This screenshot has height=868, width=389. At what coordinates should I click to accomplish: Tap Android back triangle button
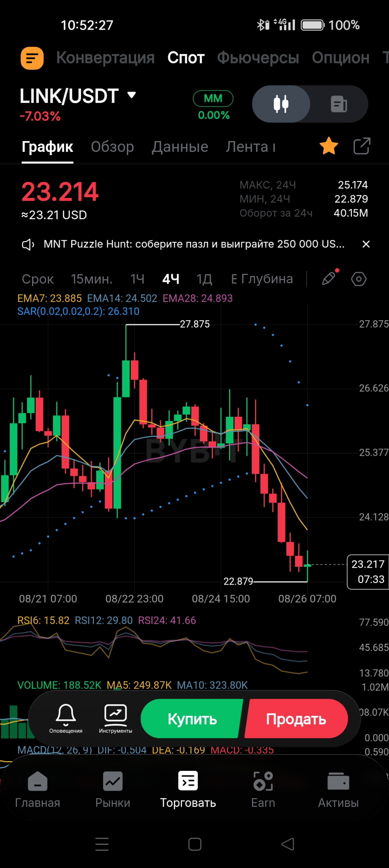pyautogui.click(x=288, y=844)
